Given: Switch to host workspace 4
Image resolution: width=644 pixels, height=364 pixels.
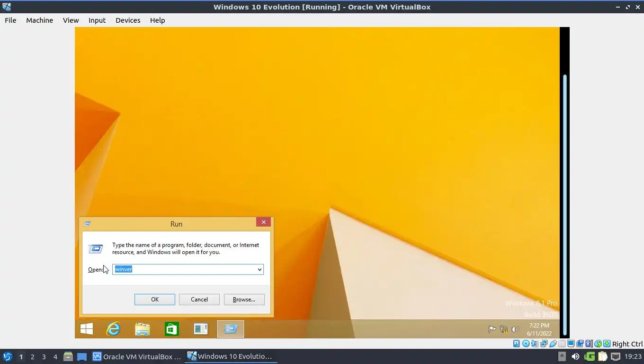Looking at the screenshot, I should click(x=55, y=357).
